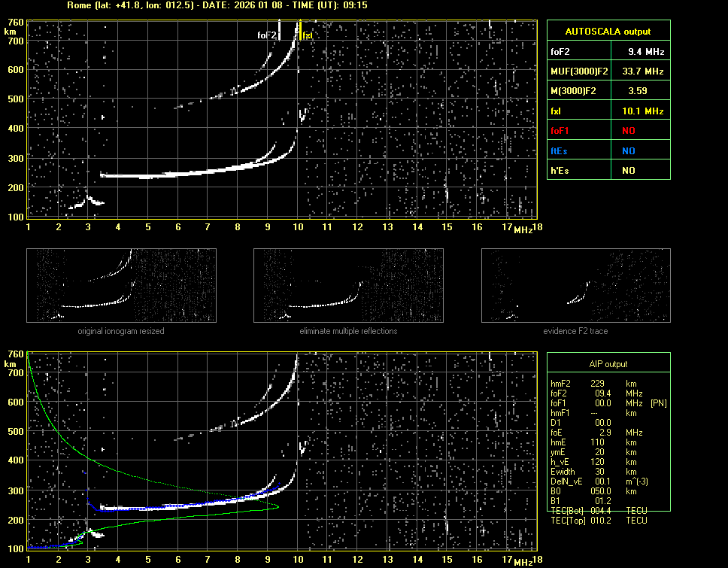Click the foF2 marker label on top ionogram
Image resolution: width=728 pixels, height=568 pixels.
coord(267,35)
